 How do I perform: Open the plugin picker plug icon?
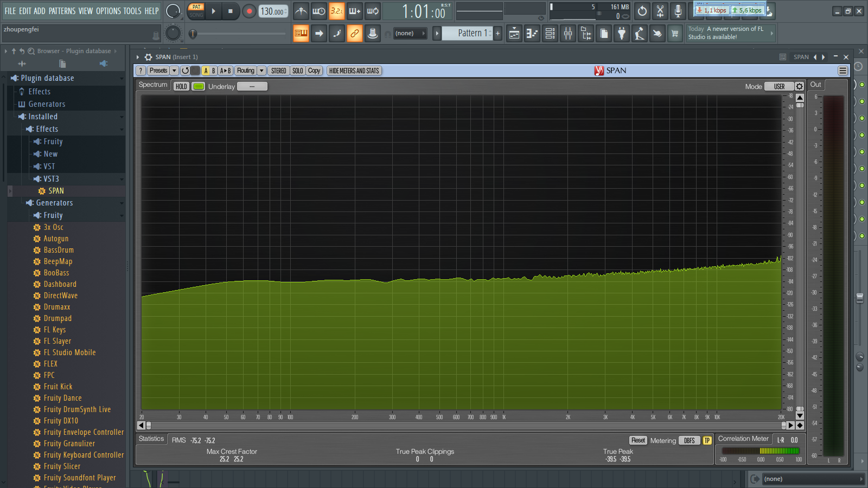pos(622,34)
